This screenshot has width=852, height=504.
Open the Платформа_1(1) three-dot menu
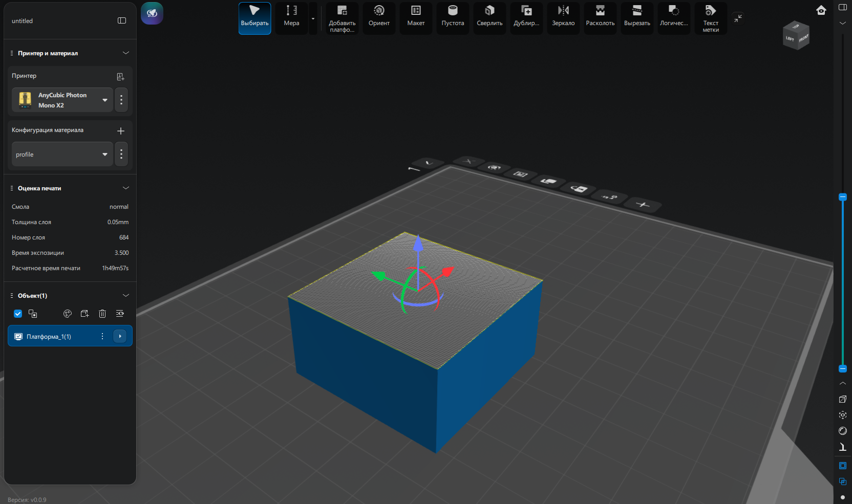tap(102, 336)
